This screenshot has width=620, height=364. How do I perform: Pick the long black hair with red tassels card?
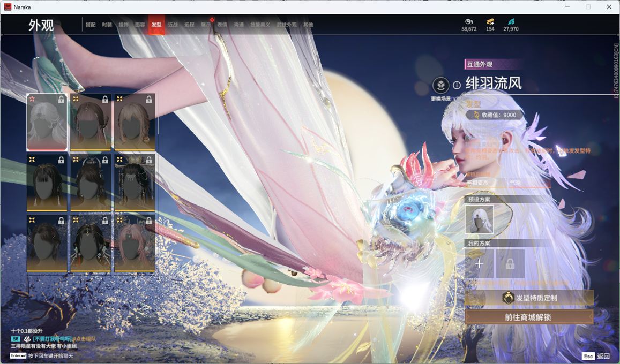91,243
